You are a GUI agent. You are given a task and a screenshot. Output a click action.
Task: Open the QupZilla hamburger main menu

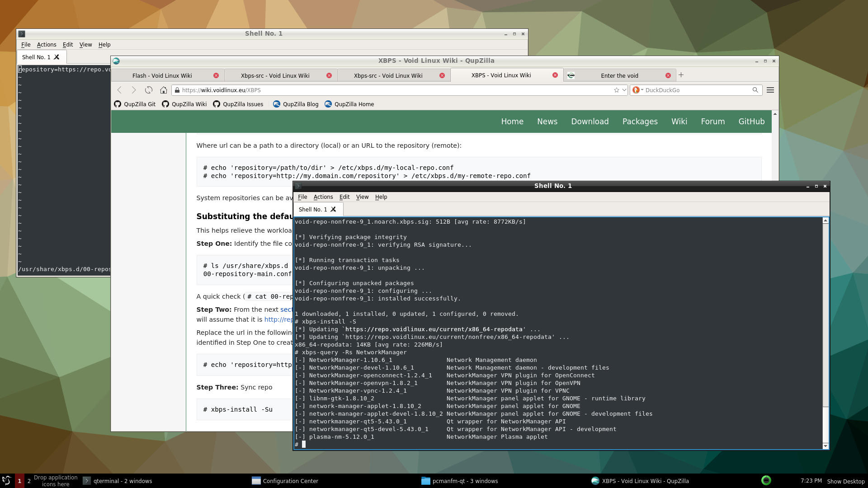[770, 90]
